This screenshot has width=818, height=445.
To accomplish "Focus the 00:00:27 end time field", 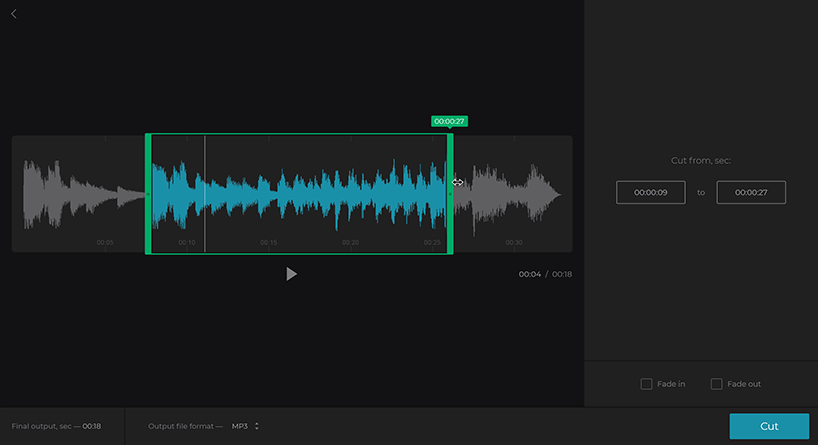I will [x=751, y=192].
